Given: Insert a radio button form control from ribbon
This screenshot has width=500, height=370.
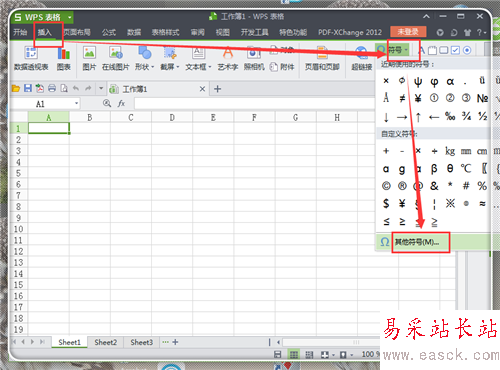Looking at the screenshot, I should click(x=467, y=50).
